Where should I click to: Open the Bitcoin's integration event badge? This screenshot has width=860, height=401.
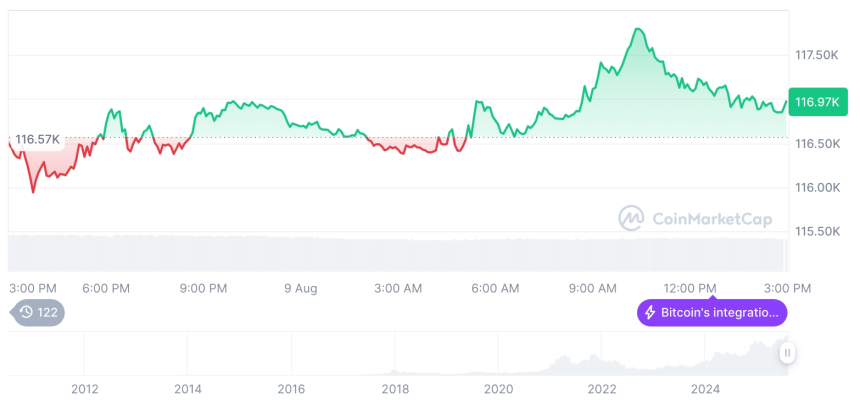[712, 313]
